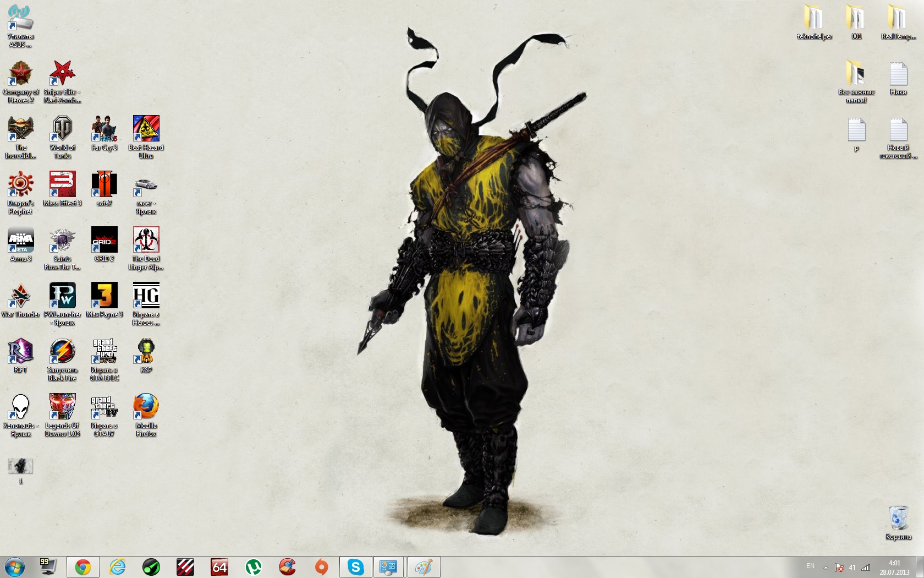Open the teknohelper folder

(x=814, y=22)
